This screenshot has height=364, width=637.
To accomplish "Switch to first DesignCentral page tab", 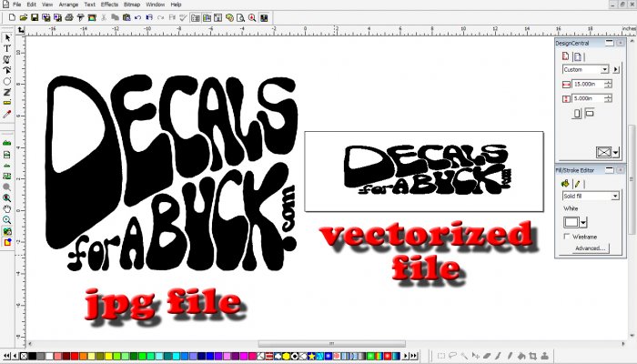I will 565,56.
